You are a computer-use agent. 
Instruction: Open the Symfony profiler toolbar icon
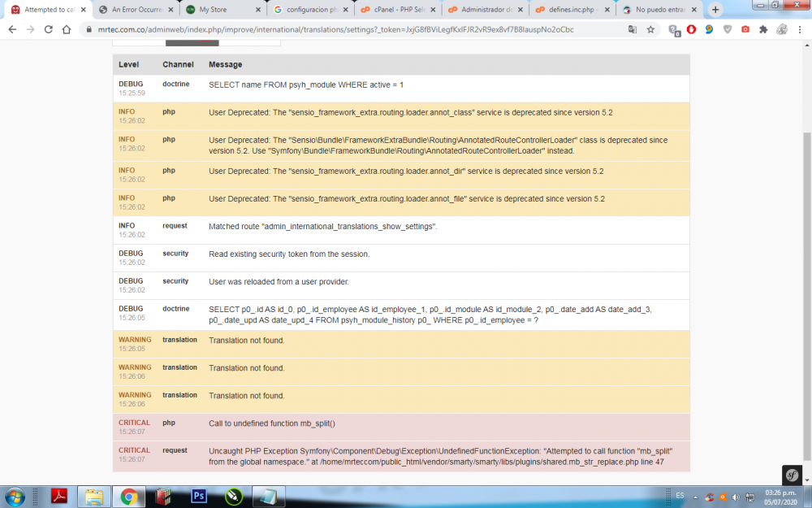point(792,475)
